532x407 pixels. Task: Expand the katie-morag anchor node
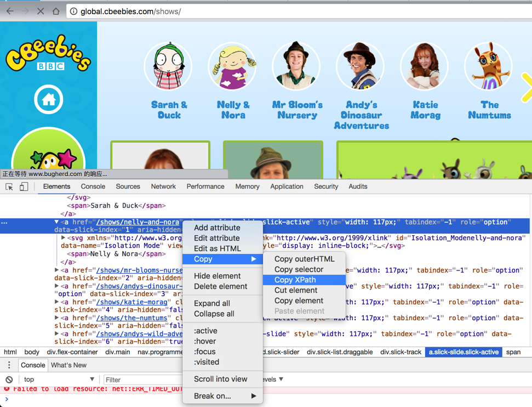point(56,302)
